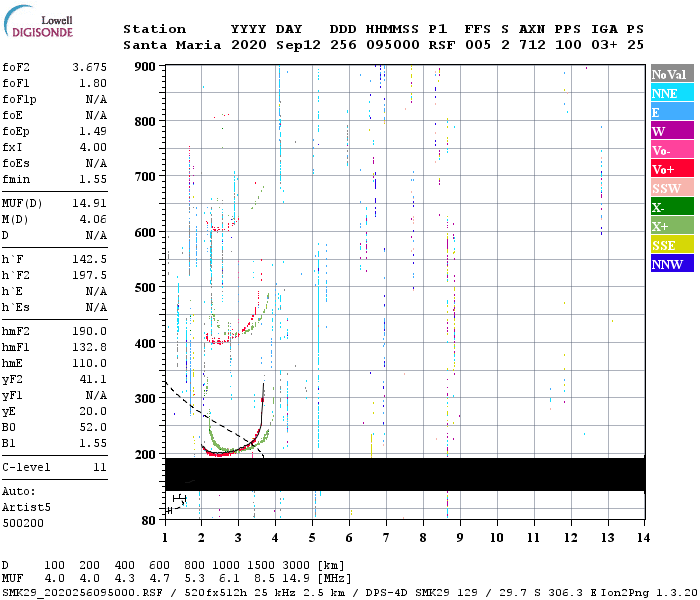The image size is (700, 600).
Task: Click the h`F2 value 197.5
Action: (90, 275)
